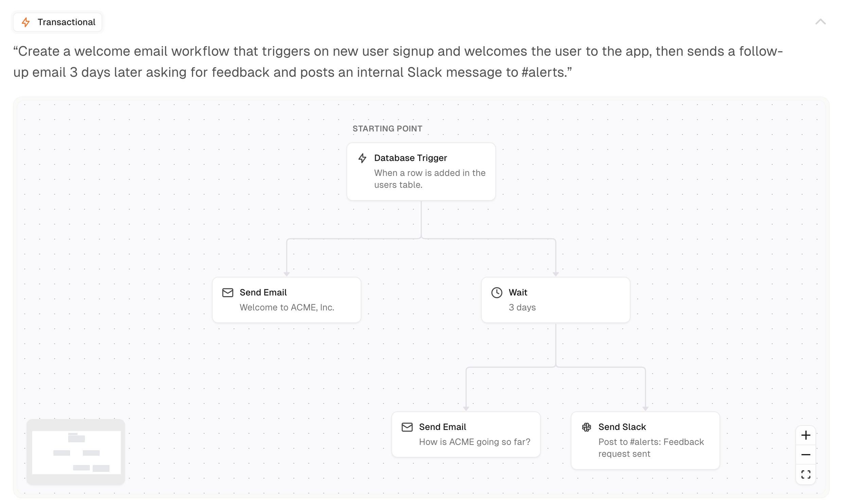Zoom in with the plus button

806,435
